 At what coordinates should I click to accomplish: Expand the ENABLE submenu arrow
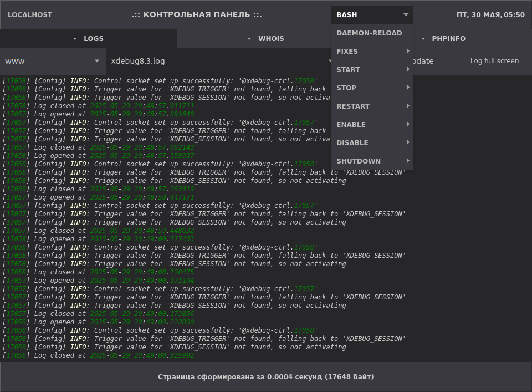point(408,124)
